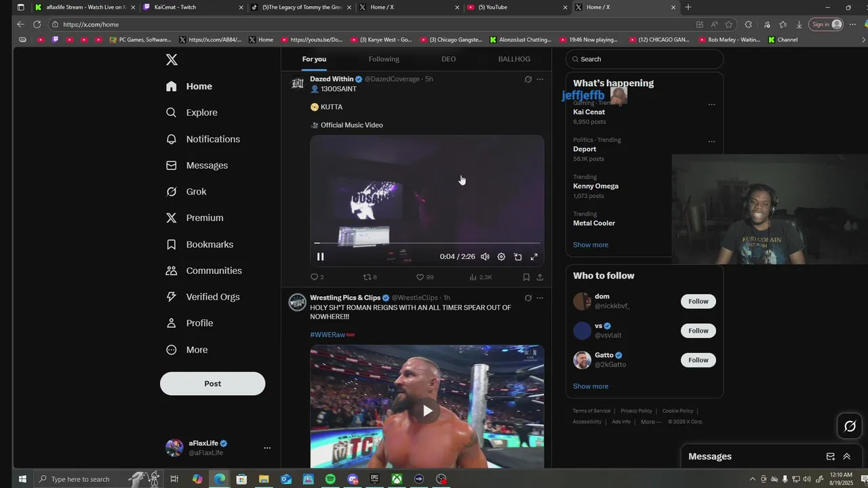Open Terms of Service footer link
Viewport: 868px width, 488px height.
click(591, 411)
